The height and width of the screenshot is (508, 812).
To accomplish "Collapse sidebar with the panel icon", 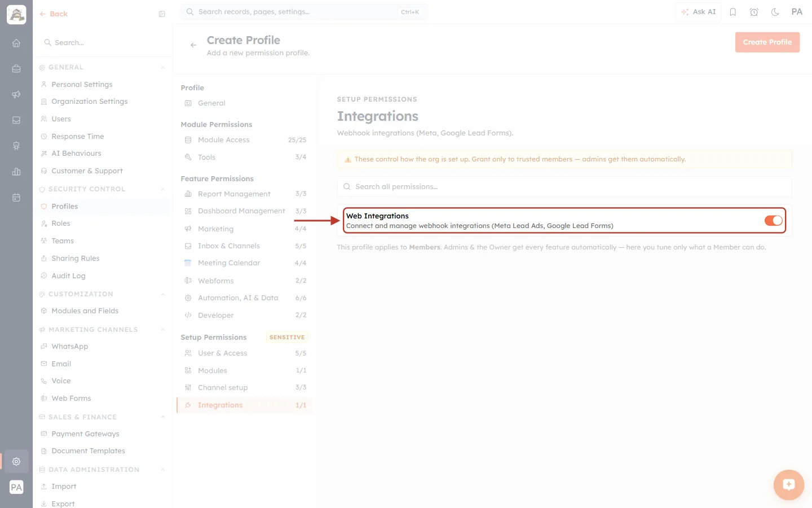I will (x=162, y=14).
